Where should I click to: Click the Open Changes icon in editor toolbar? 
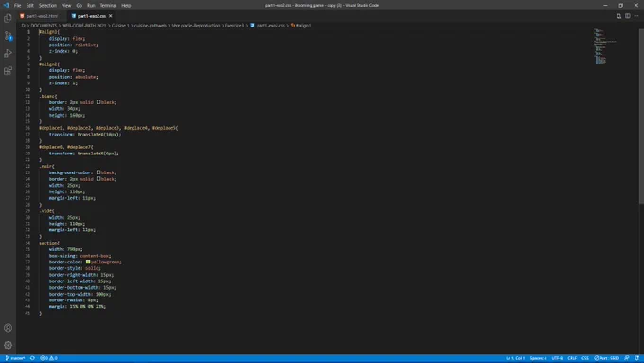tap(618, 16)
